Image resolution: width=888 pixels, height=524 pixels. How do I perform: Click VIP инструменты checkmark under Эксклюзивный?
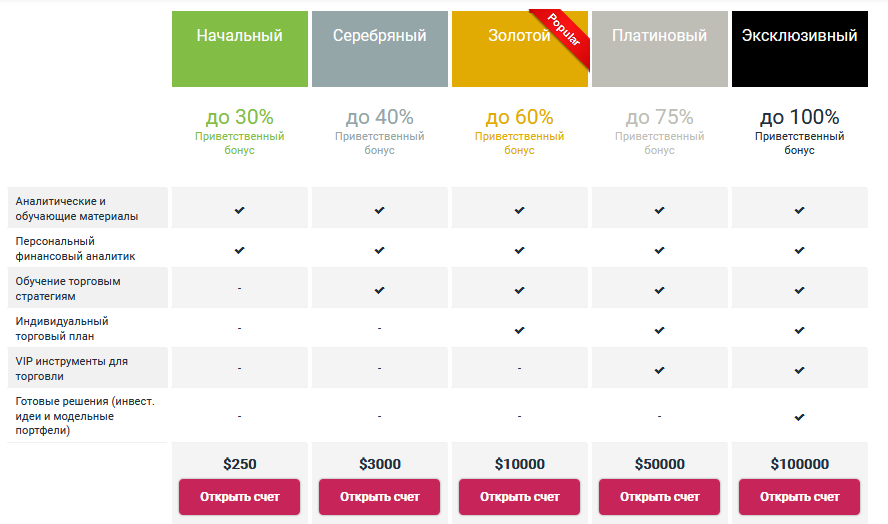coord(799,370)
